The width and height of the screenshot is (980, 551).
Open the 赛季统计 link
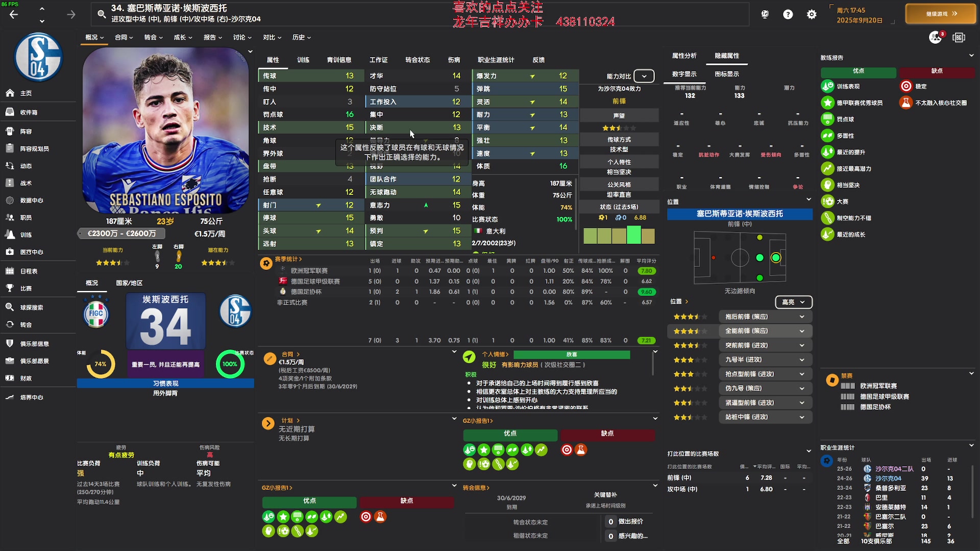[x=288, y=259]
